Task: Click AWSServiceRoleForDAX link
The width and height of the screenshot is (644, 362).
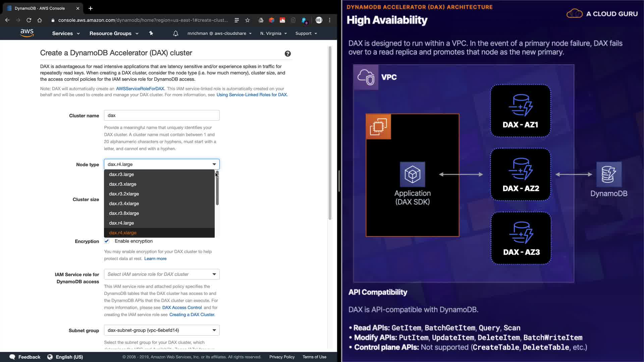Action: point(140,89)
